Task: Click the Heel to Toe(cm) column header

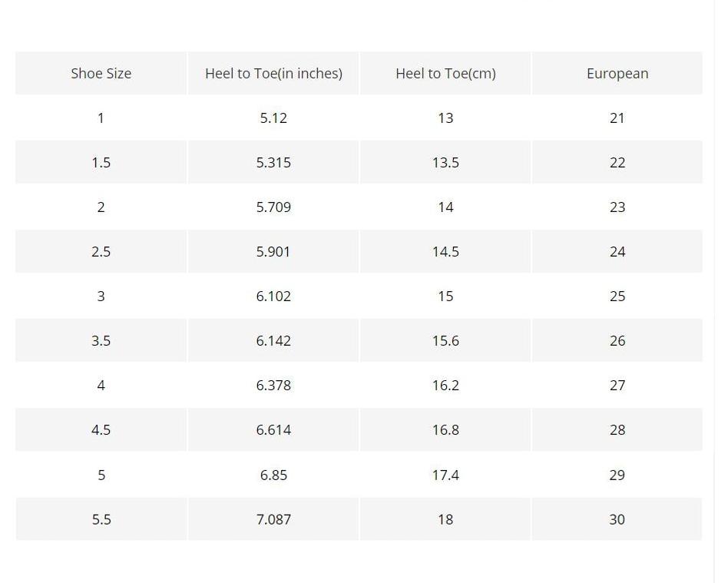Action: (445, 74)
